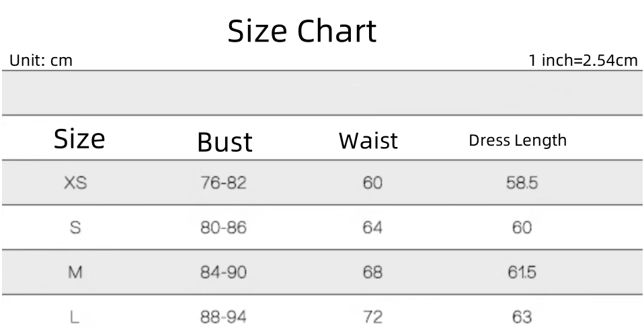Click the Size Chart title
Viewport: 644px width, 331px height.
point(302,31)
